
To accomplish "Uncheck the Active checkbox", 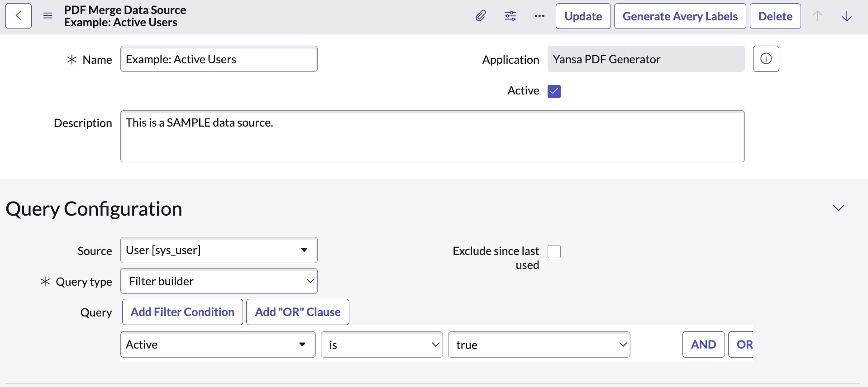I will click(554, 91).
